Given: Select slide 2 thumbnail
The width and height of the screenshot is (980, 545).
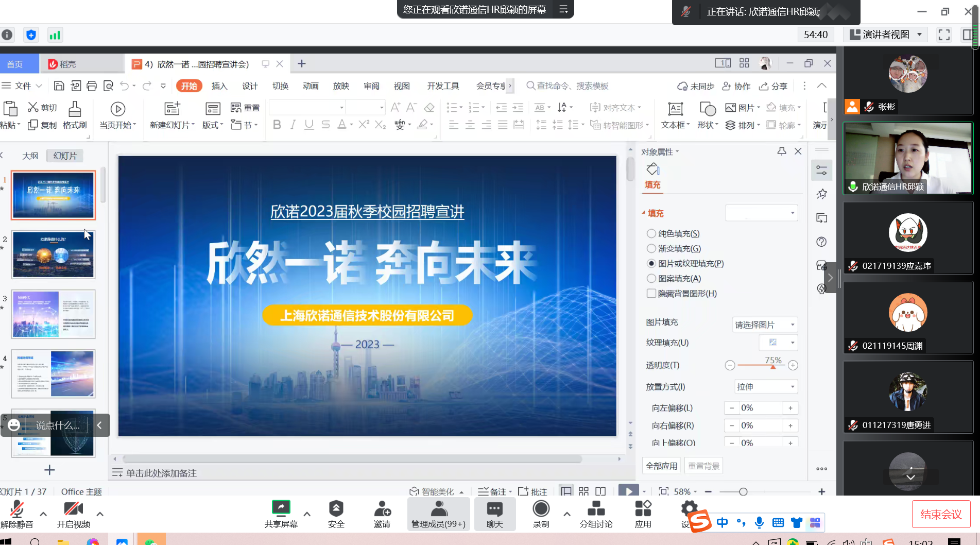Looking at the screenshot, I should click(x=54, y=254).
